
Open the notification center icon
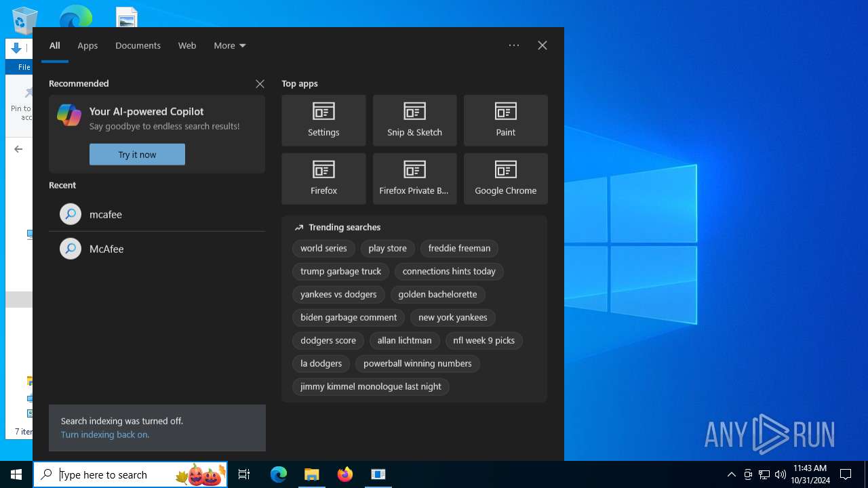(846, 474)
